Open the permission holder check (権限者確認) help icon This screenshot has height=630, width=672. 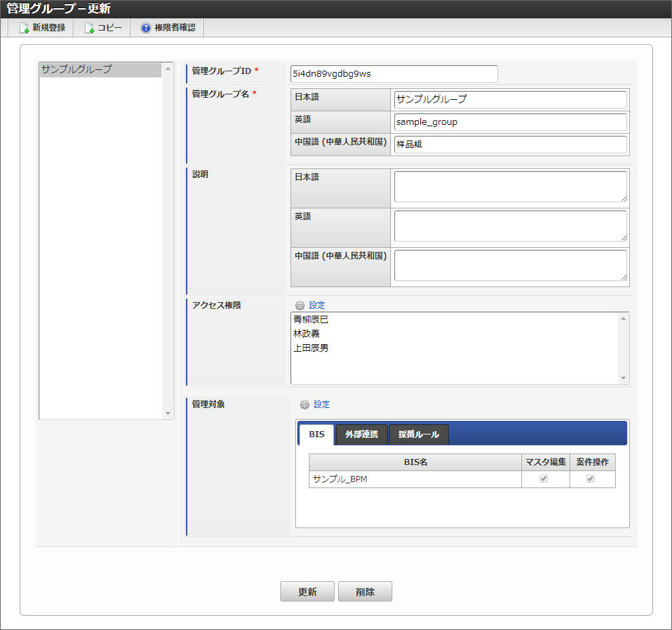pyautogui.click(x=145, y=28)
